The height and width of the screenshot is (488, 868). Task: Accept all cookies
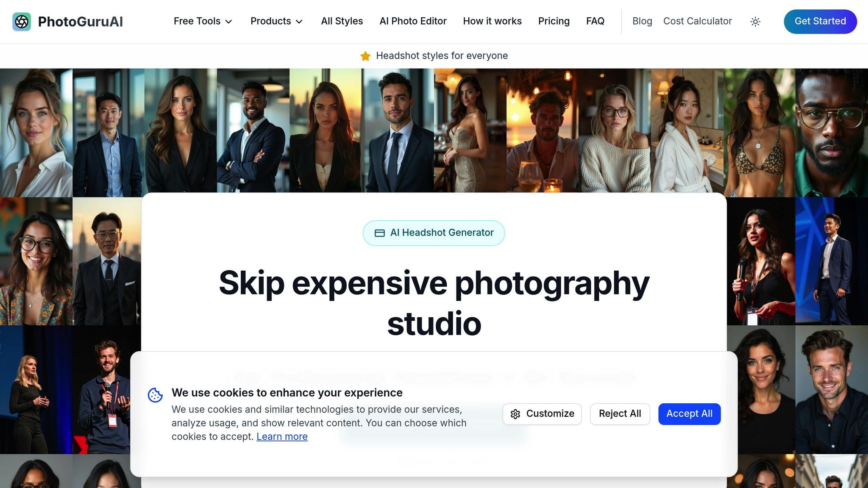coord(689,414)
